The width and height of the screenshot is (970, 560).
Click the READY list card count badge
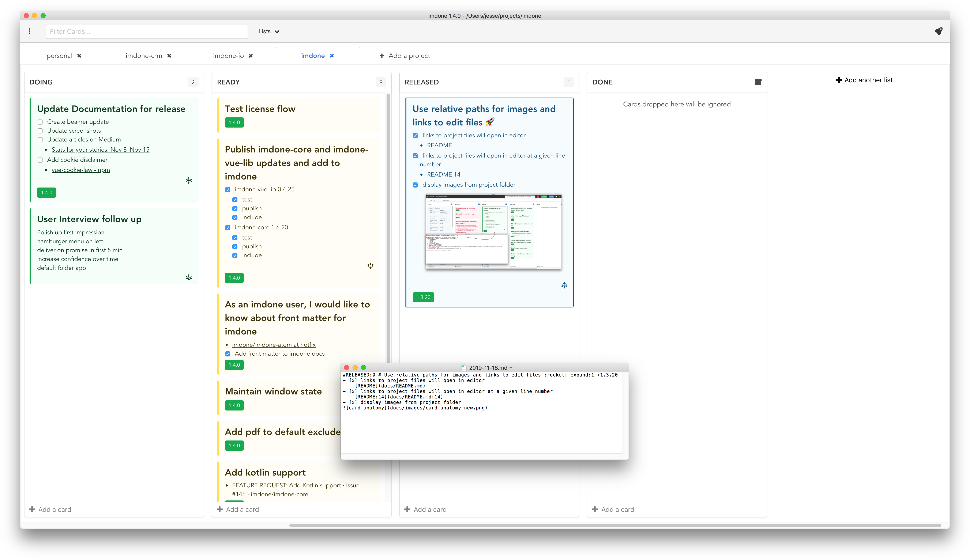[381, 82]
